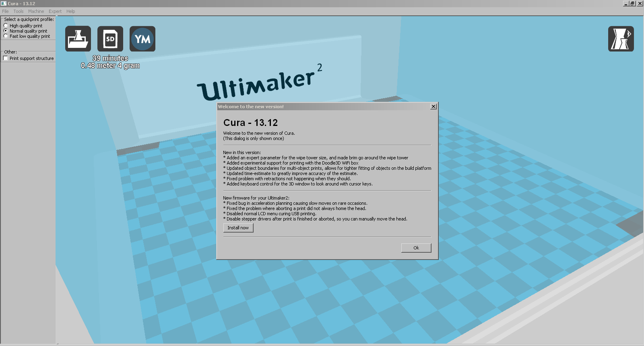Restore down the Cura main window
The image size is (644, 346).
[632, 3]
